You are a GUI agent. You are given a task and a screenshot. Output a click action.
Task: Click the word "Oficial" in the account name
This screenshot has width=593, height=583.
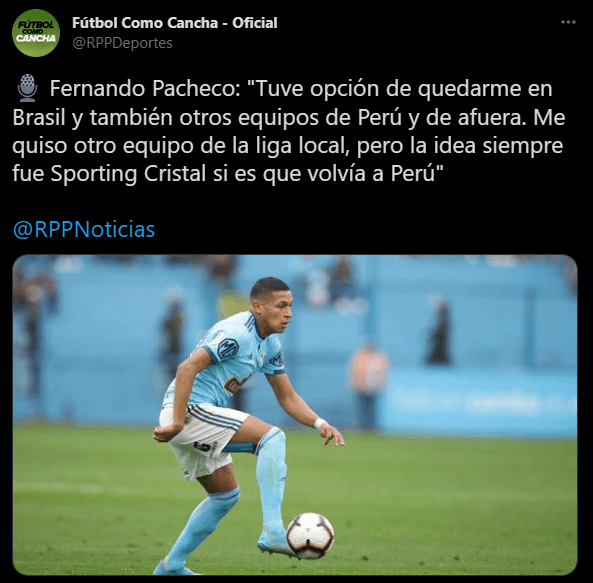[255, 23]
